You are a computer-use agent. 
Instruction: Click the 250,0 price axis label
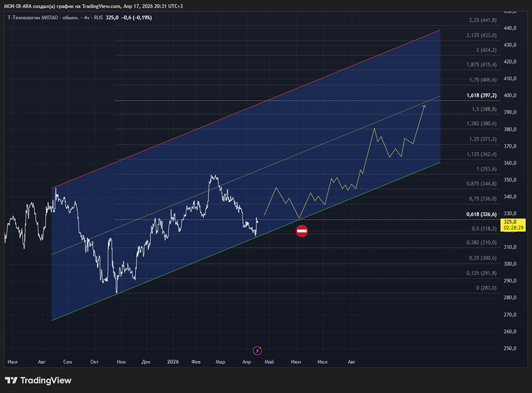coord(510,348)
